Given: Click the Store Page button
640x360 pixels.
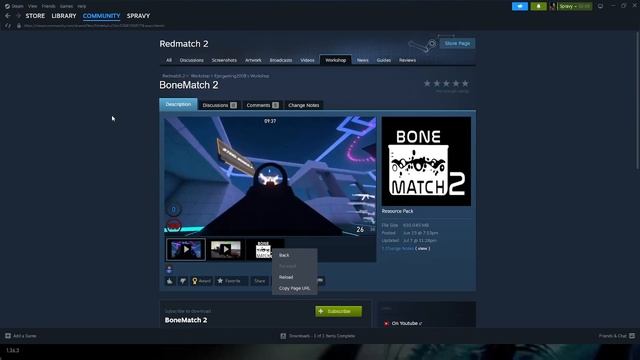Looking at the screenshot, I should pyautogui.click(x=457, y=43).
